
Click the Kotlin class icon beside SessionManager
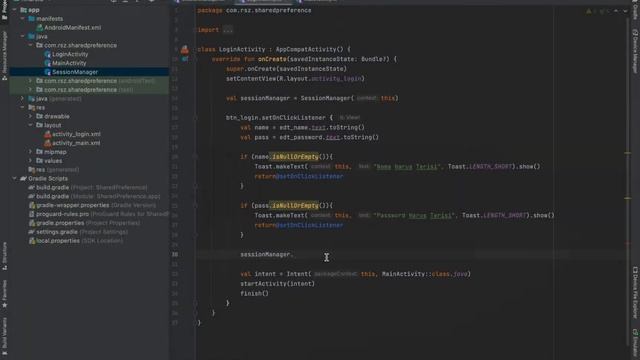47,72
